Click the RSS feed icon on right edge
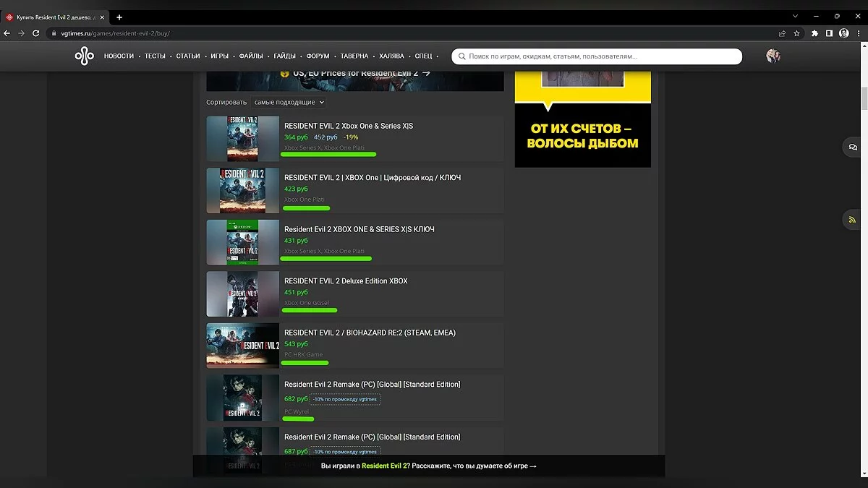 coord(853,220)
